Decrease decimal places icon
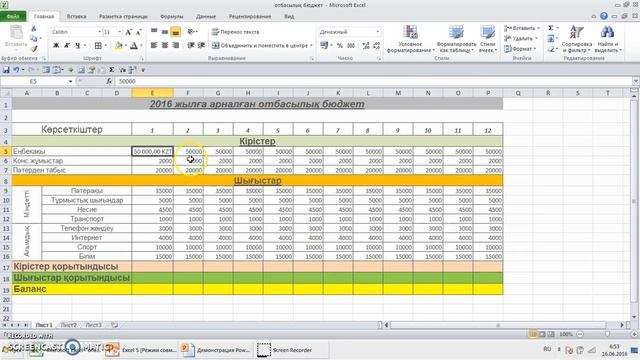The width and height of the screenshot is (640, 360). click(377, 46)
